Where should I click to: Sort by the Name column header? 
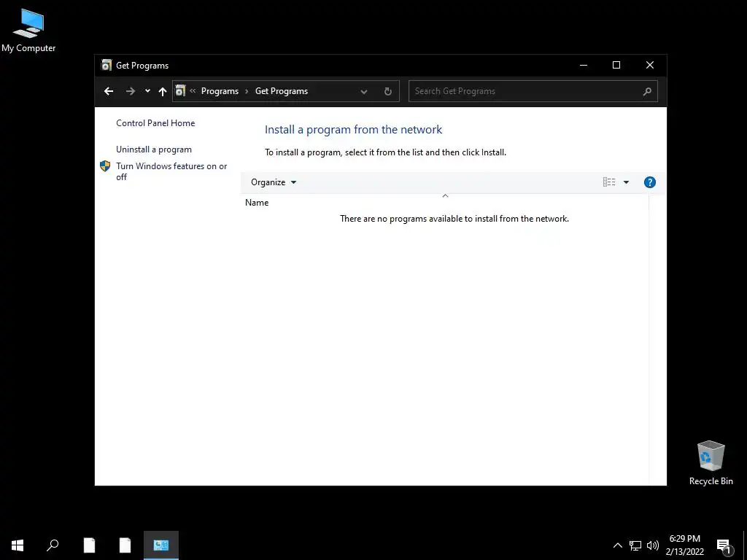point(445,203)
